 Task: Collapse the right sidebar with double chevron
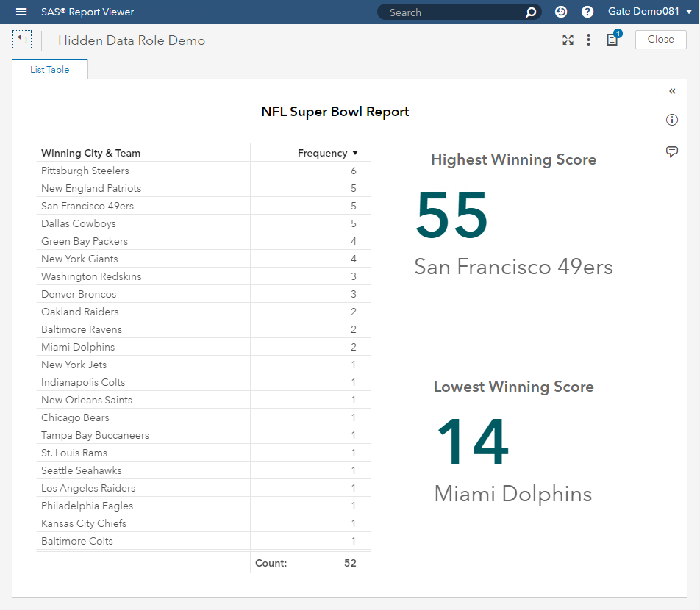(671, 90)
